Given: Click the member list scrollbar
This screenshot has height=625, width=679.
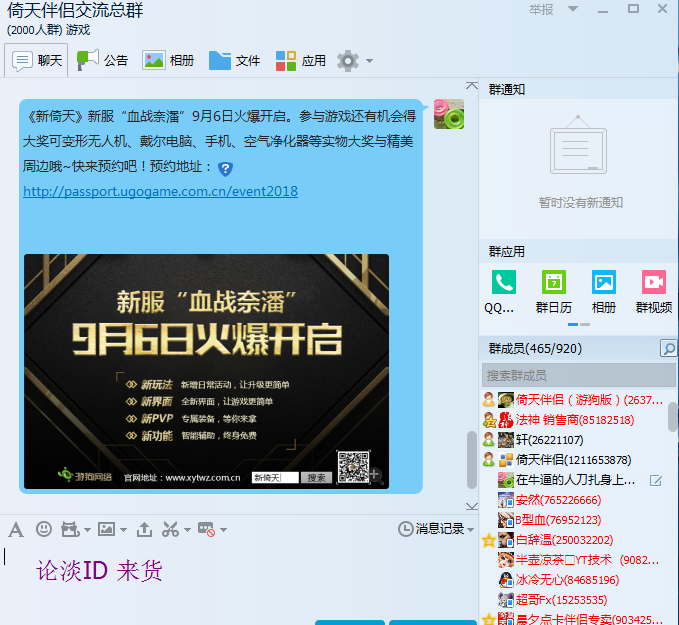Looking at the screenshot, I should point(673,417).
